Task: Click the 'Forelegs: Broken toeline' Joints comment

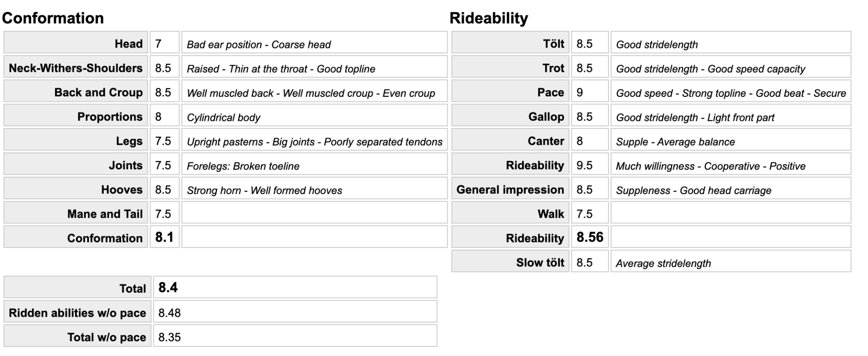Action: tap(243, 166)
